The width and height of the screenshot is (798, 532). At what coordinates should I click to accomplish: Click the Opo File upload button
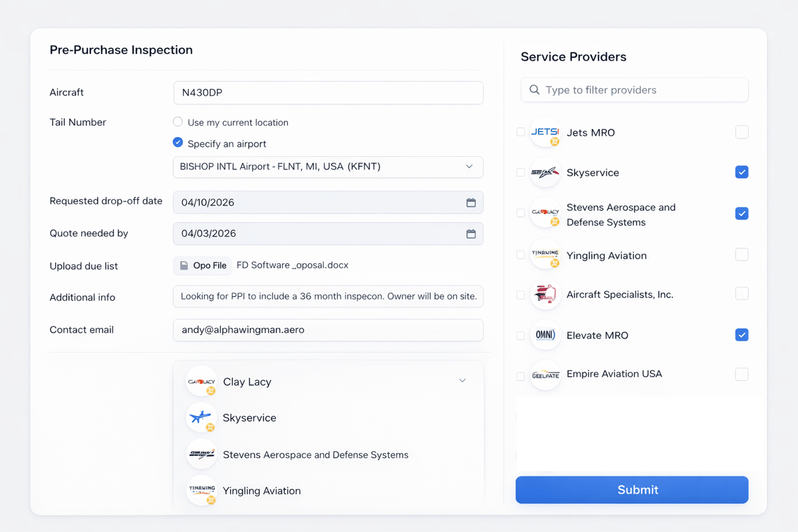[x=202, y=265]
